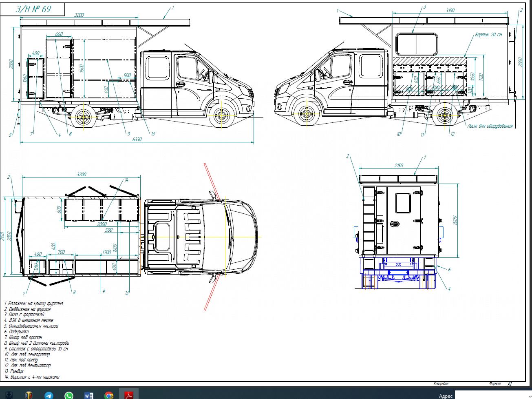Click the 2150 width dimension on rear view
Image resolution: width=532 pixels, height=399 pixels.
(398, 165)
